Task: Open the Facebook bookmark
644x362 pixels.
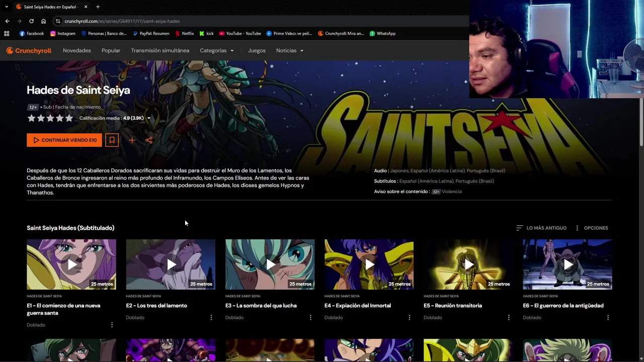Action: [31, 34]
